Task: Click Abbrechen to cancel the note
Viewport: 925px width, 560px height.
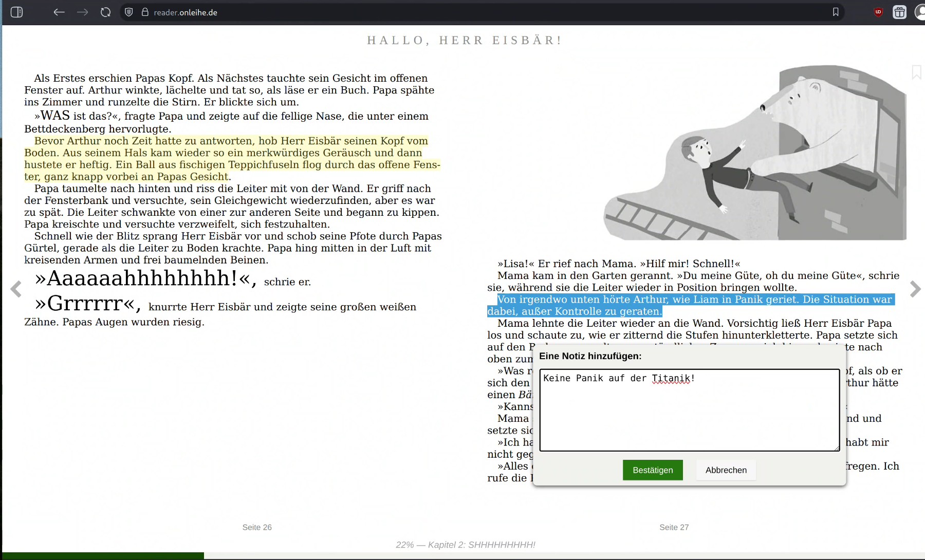Action: pos(726,470)
